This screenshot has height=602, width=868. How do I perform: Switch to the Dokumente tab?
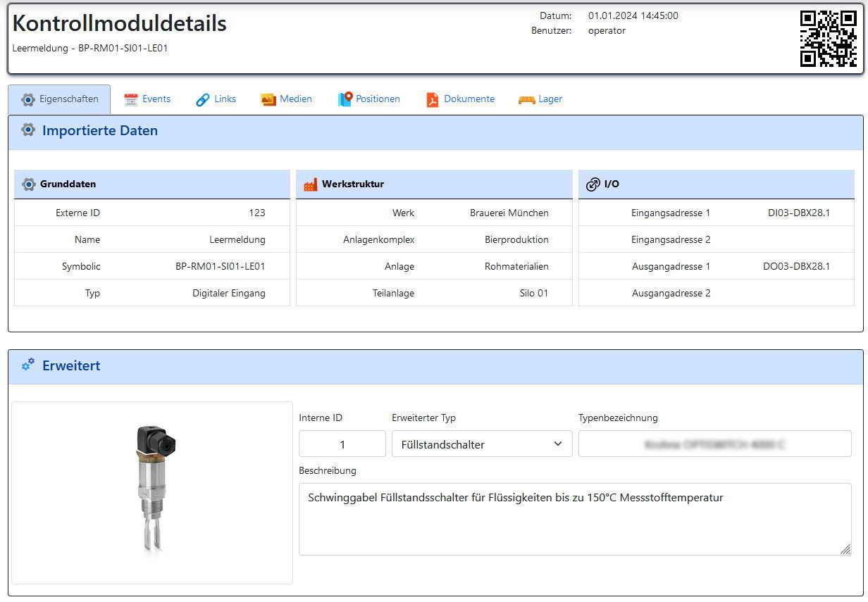[460, 99]
